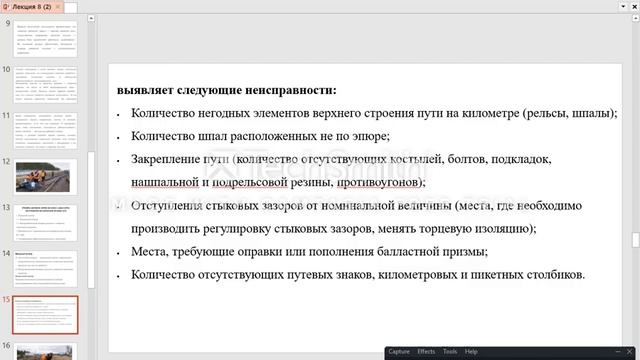
Task: Click the bullet 'Количество отсутствующих путевых знаков'
Action: click(x=358, y=275)
